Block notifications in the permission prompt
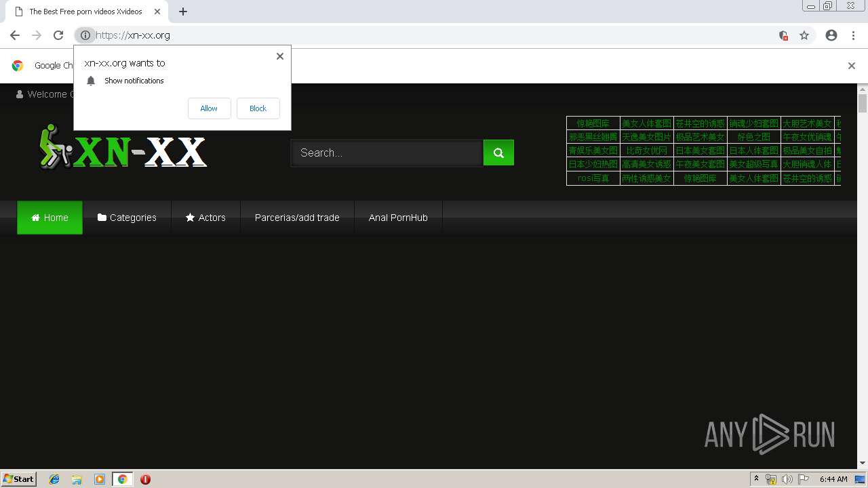This screenshot has width=868, height=488. [258, 108]
